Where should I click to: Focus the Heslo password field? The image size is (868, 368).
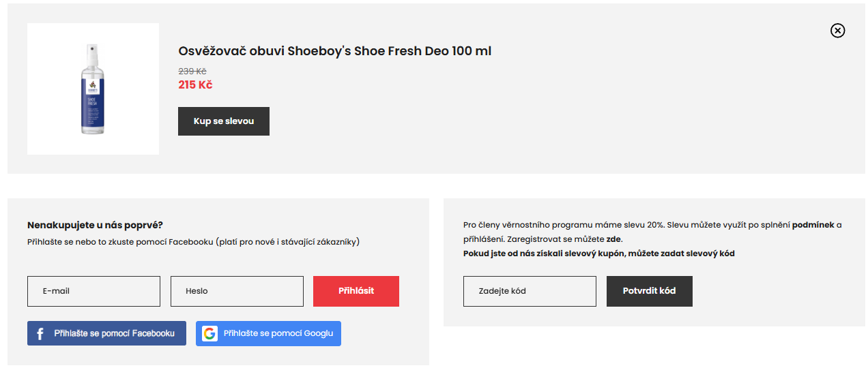click(x=237, y=291)
